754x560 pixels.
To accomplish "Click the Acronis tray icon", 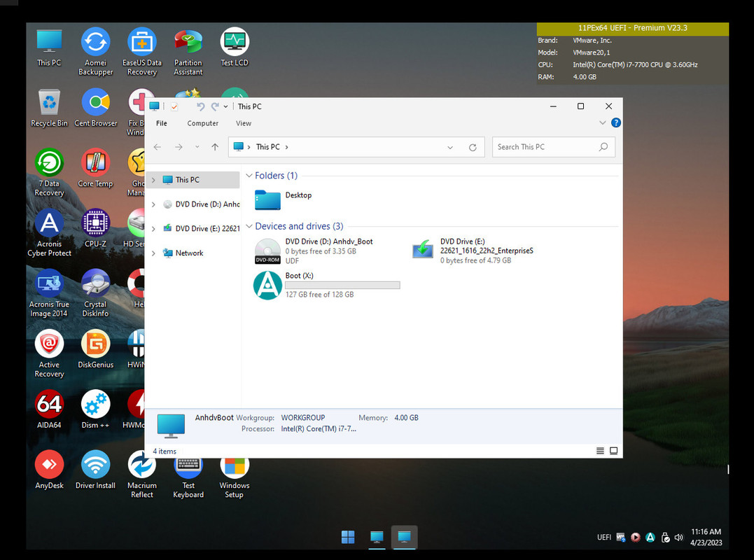I will click(x=650, y=538).
